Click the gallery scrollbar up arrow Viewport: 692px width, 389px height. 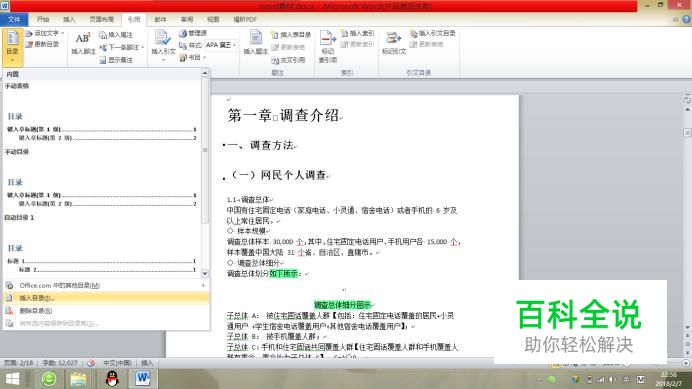[x=205, y=73]
